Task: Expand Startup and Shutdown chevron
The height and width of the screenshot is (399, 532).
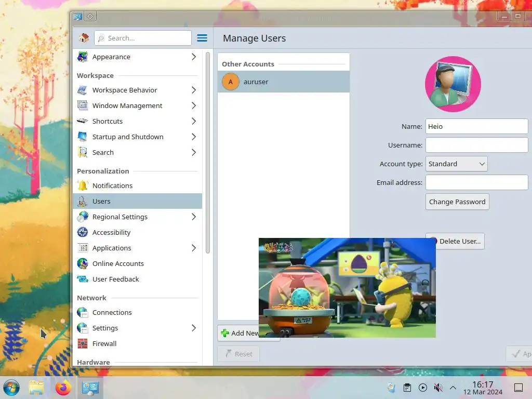Action: point(194,137)
